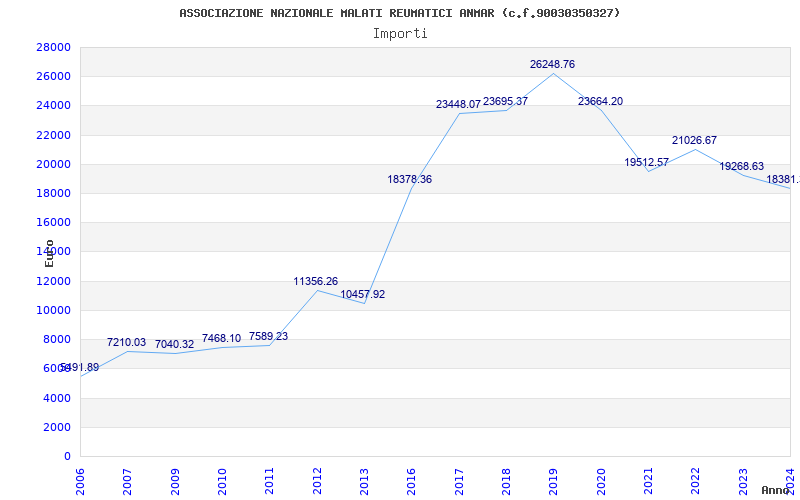Image resolution: width=800 pixels, height=500 pixels.
Task: Select the 2009 year axis label
Action: tap(175, 481)
